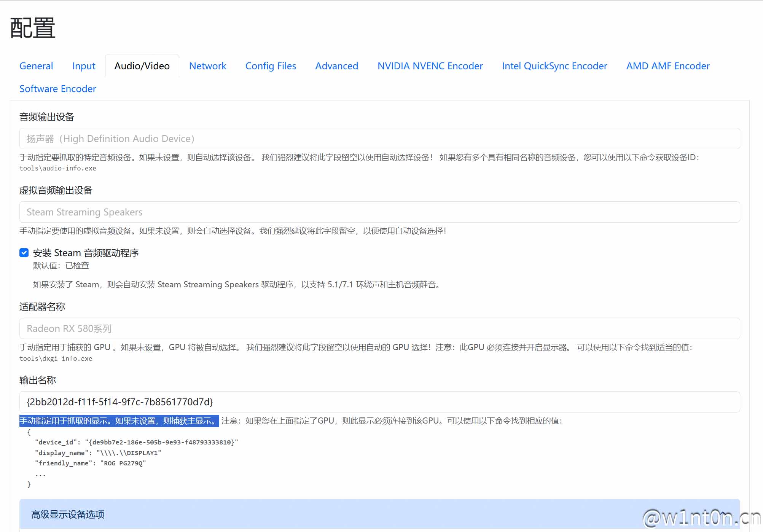
Task: Click the 适配器名称 label
Action: point(42,307)
